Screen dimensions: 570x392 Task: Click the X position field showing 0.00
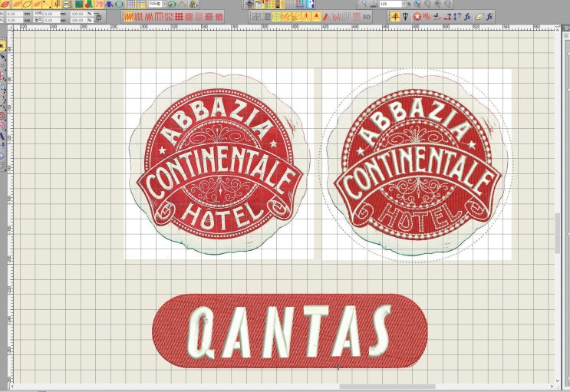[x=15, y=14]
